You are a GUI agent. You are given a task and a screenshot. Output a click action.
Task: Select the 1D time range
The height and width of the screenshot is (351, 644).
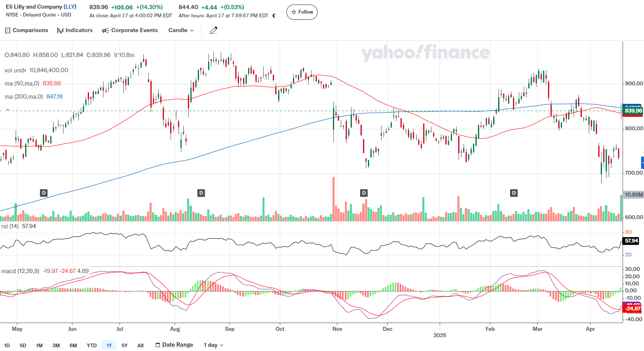tap(7, 345)
